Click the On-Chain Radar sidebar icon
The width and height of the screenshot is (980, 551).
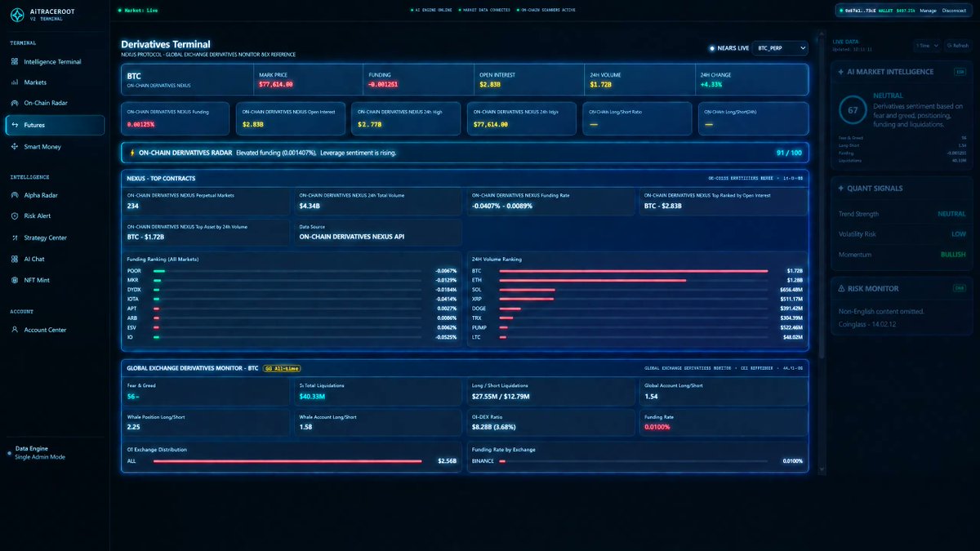click(x=15, y=104)
